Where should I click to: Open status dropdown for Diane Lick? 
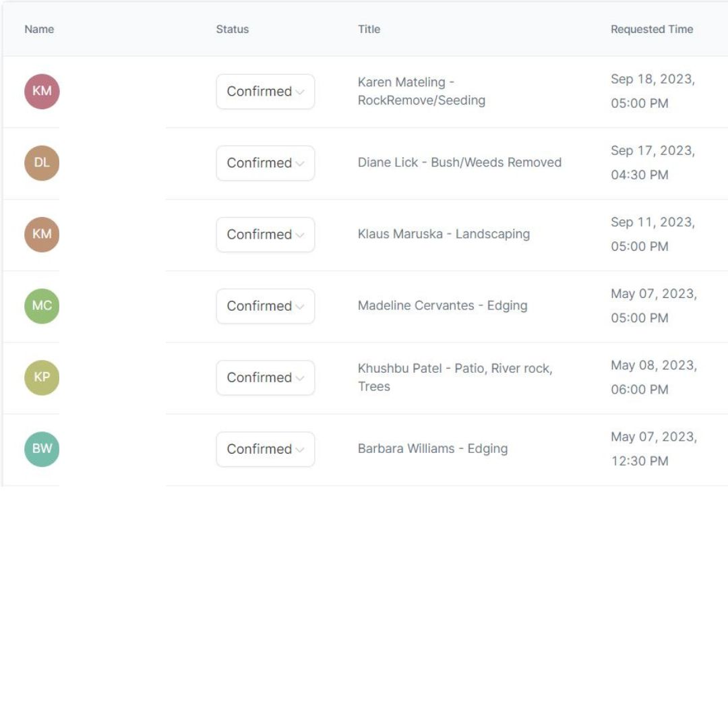(265, 163)
